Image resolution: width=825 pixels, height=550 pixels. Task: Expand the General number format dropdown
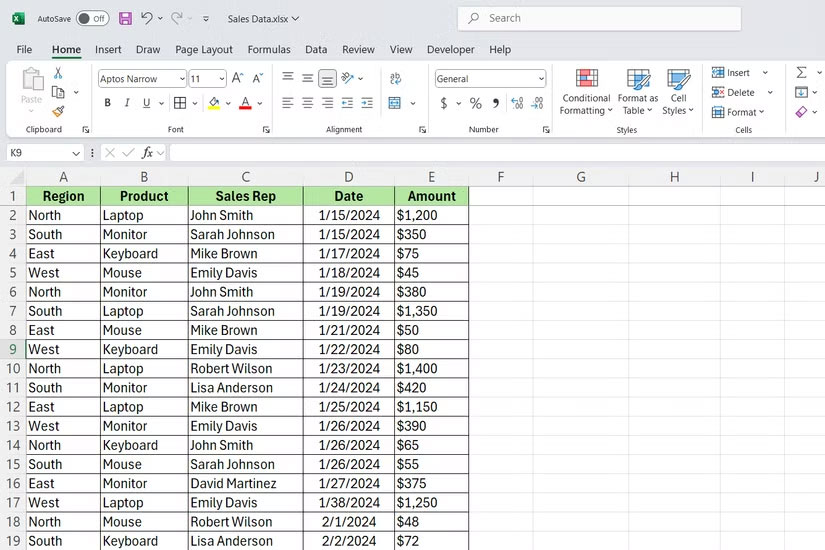pyautogui.click(x=541, y=79)
